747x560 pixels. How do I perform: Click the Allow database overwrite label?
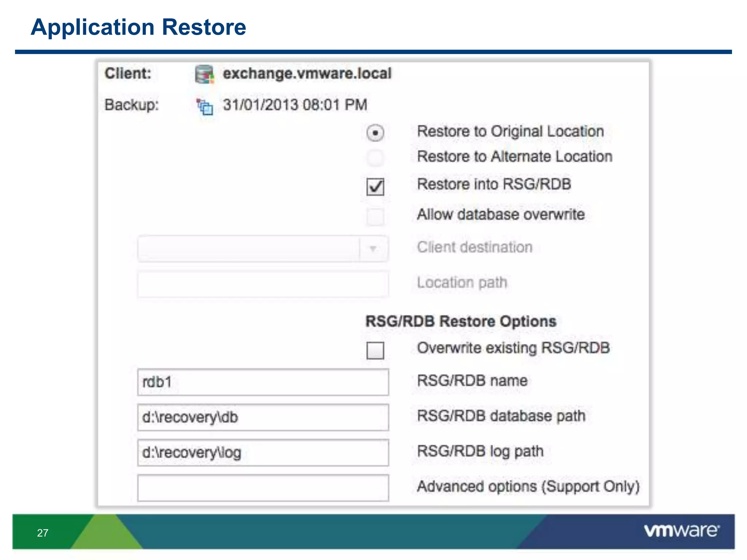(x=501, y=214)
